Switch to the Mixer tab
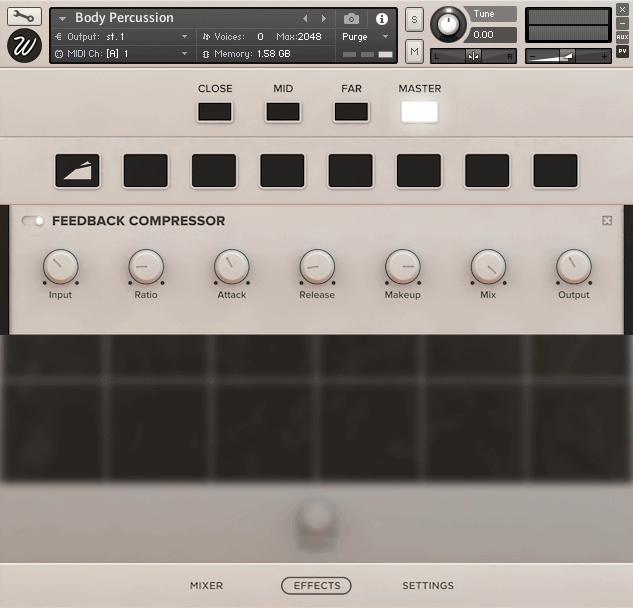Screen dimensions: 633x608 pos(206,586)
